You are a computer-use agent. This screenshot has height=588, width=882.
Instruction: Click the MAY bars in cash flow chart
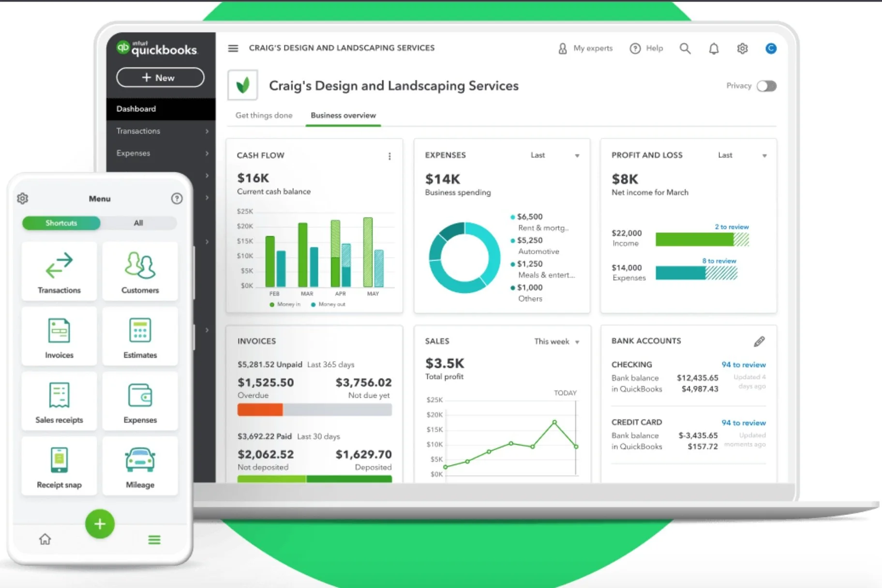[x=373, y=252]
